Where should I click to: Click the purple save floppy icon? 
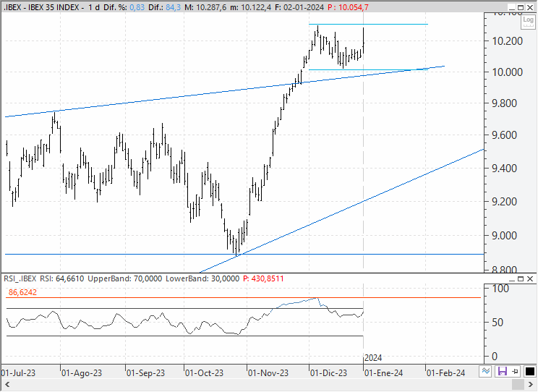point(503,372)
